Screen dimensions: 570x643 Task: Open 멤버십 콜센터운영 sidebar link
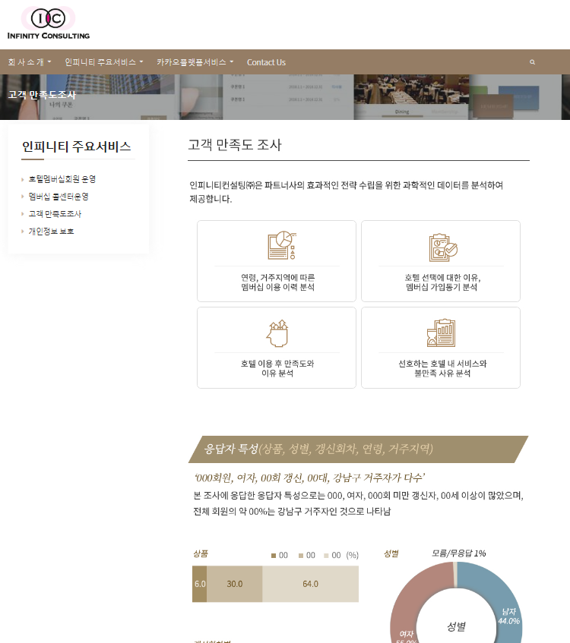(x=58, y=196)
